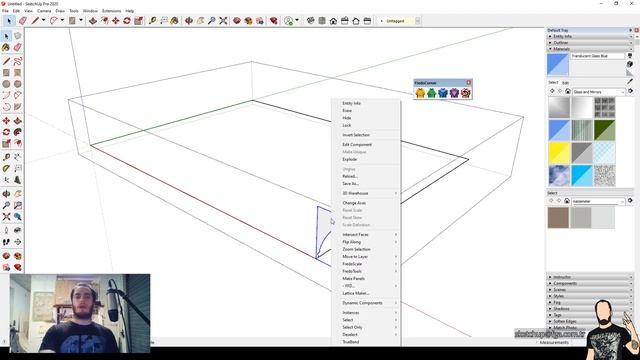Select the Eraser tool in top toolbar

pyautogui.click(x=22, y=20)
